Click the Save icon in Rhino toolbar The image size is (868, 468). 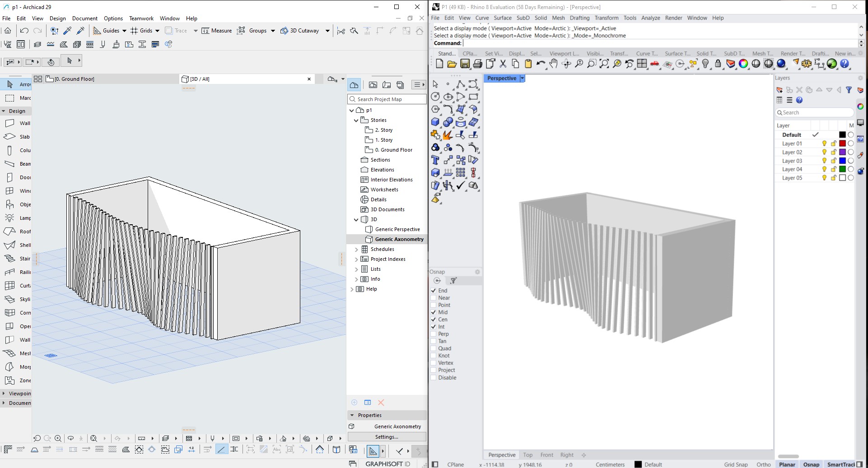coord(465,64)
